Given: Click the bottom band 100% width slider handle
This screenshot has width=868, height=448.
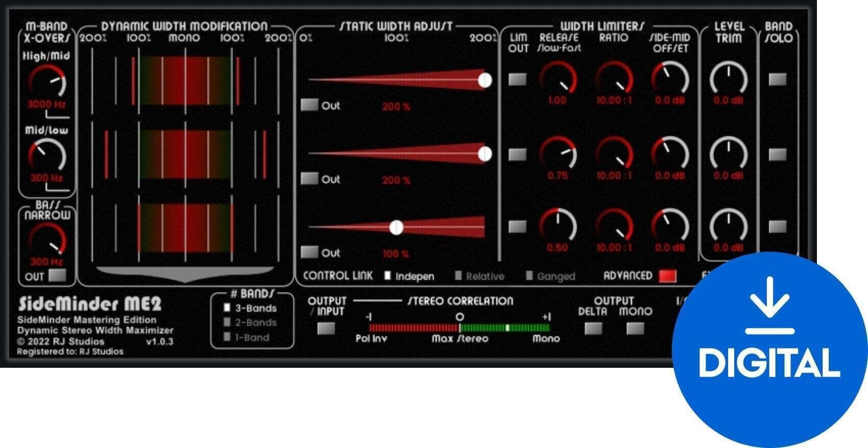Looking at the screenshot, I should (396, 227).
